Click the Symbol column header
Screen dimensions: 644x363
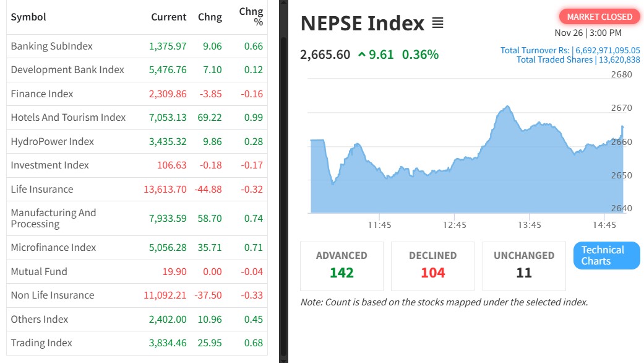point(28,17)
